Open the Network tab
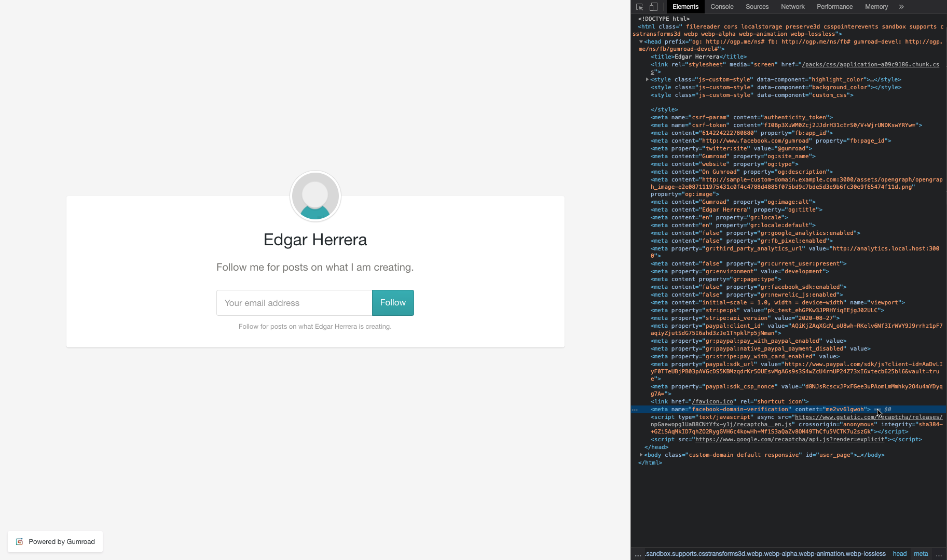 (792, 7)
